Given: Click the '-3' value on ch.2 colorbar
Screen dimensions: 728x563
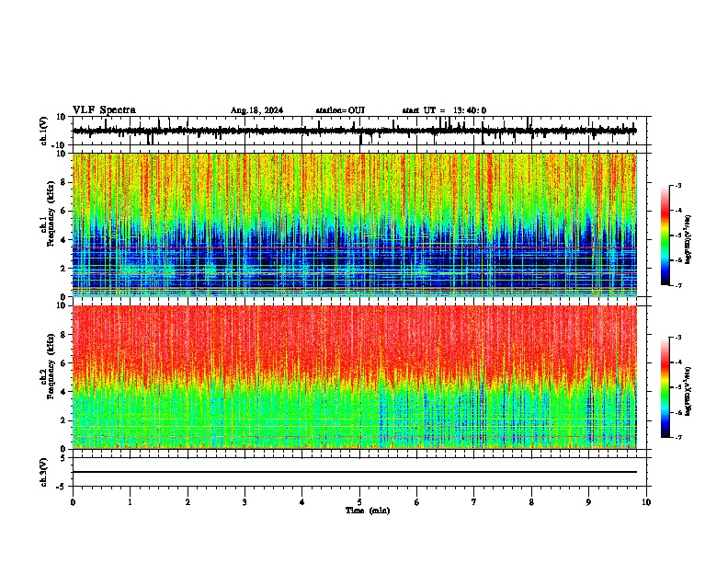Looking at the screenshot, I should (678, 338).
